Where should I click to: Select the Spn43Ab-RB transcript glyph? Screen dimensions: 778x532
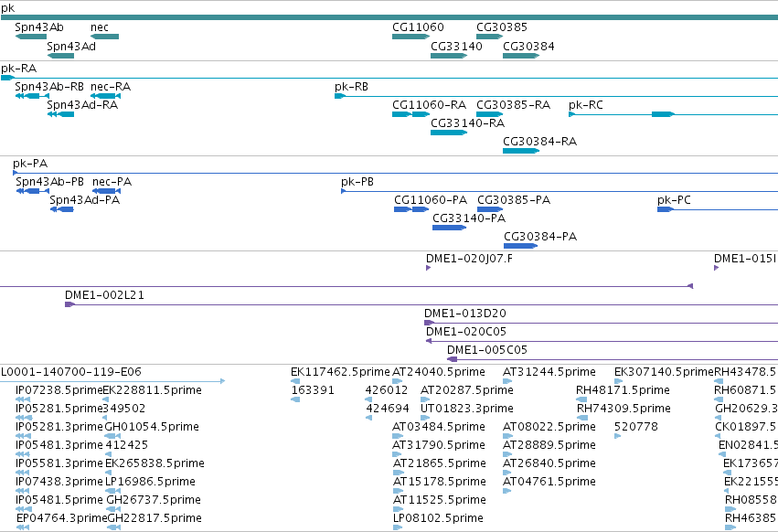32,96
